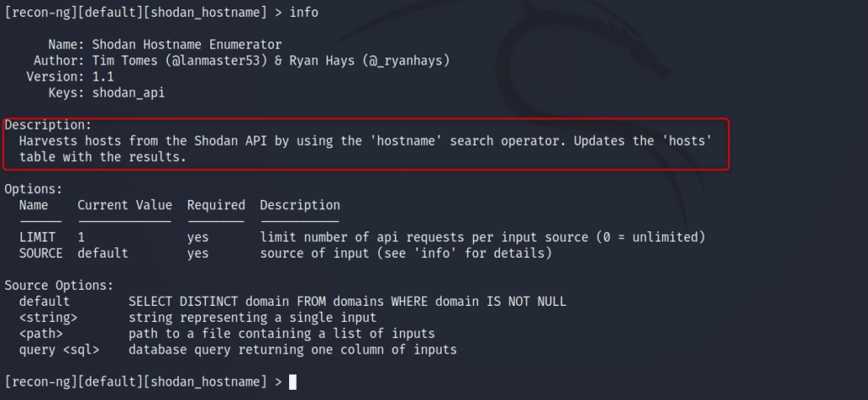Screen dimensions: 868x400
Task: Click the 'Required' column header
Action: point(216,205)
